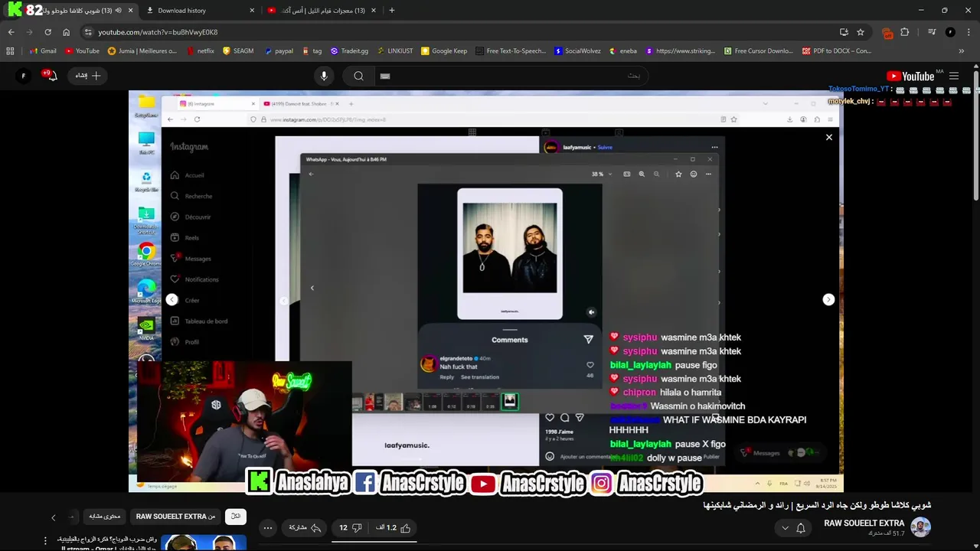Open the netflix bookmark

(200, 51)
